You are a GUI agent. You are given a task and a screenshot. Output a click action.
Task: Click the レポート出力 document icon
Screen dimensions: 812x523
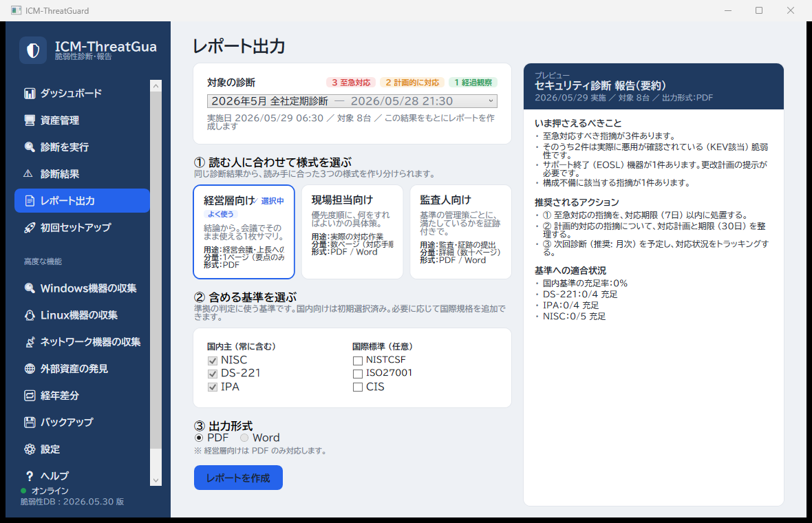pyautogui.click(x=30, y=201)
